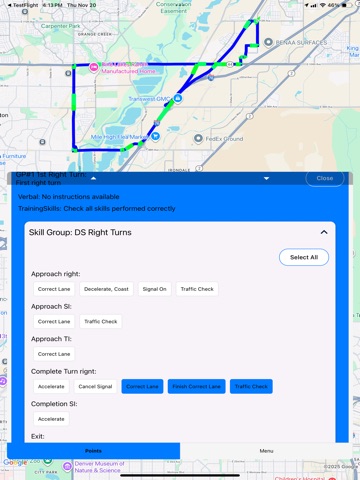Toggle Traffic Check under Approach right
This screenshot has width=360, height=480.
coord(197,289)
